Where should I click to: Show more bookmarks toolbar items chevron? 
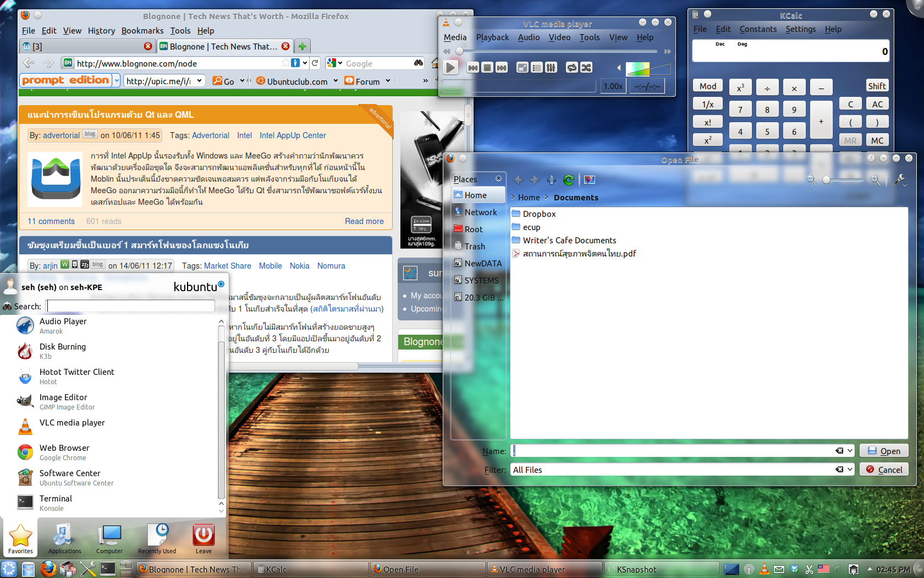[425, 81]
